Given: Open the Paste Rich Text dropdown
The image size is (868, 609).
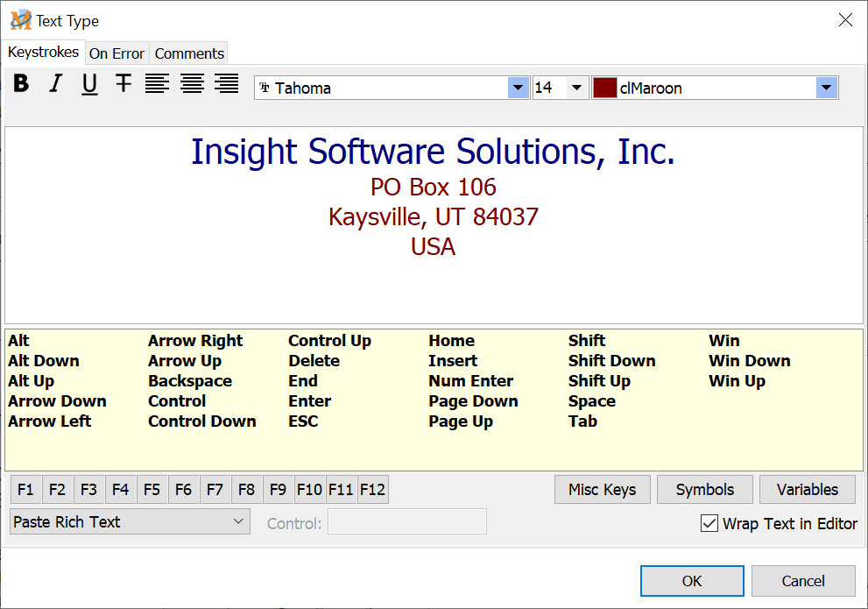Looking at the screenshot, I should pos(130,521).
